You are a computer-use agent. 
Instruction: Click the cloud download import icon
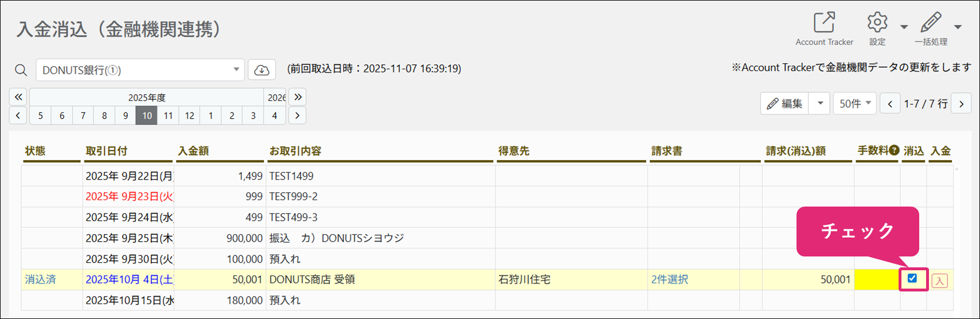[x=262, y=70]
